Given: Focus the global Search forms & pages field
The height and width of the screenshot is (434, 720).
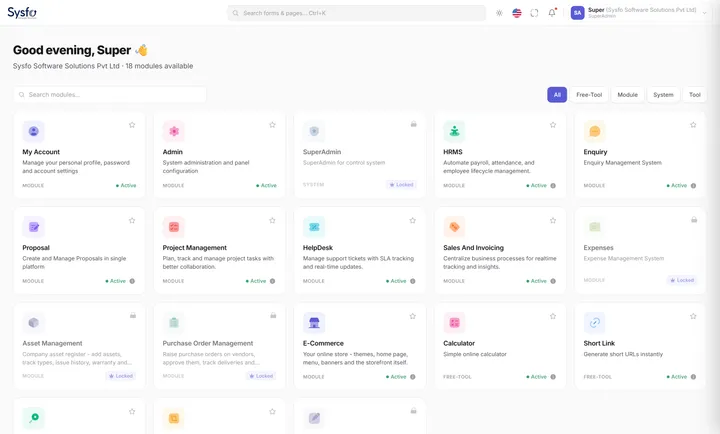Looking at the screenshot, I should (x=356, y=13).
